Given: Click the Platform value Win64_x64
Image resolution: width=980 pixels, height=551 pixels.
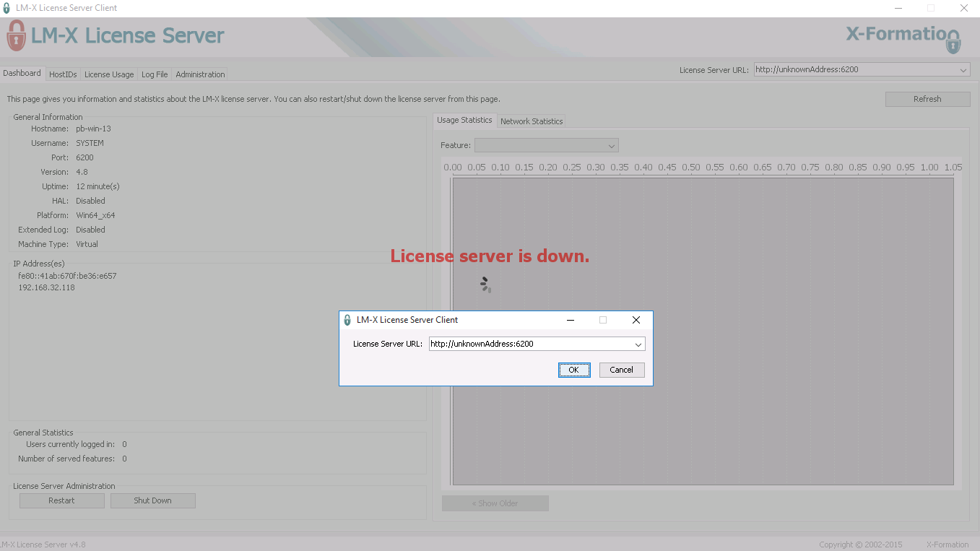Looking at the screenshot, I should [x=95, y=215].
